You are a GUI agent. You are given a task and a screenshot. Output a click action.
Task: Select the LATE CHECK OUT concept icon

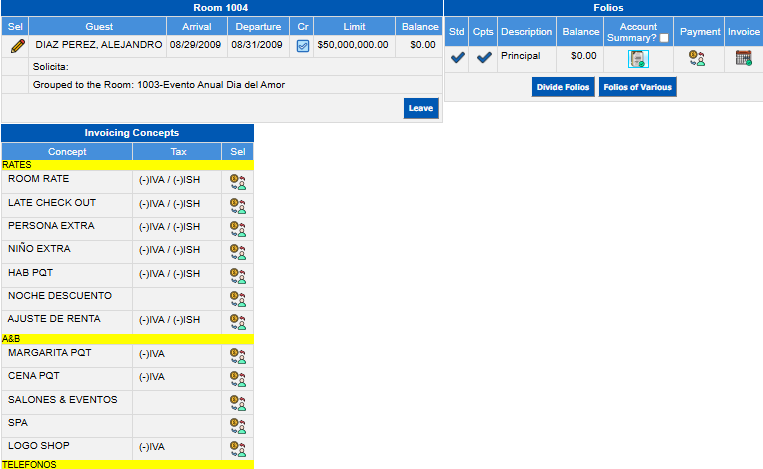coord(237,205)
